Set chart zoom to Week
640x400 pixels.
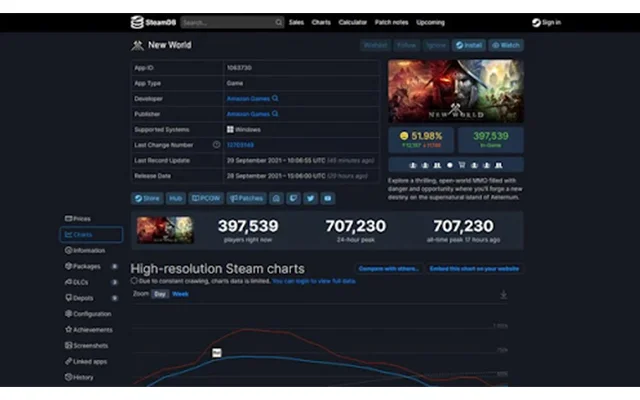(180, 294)
